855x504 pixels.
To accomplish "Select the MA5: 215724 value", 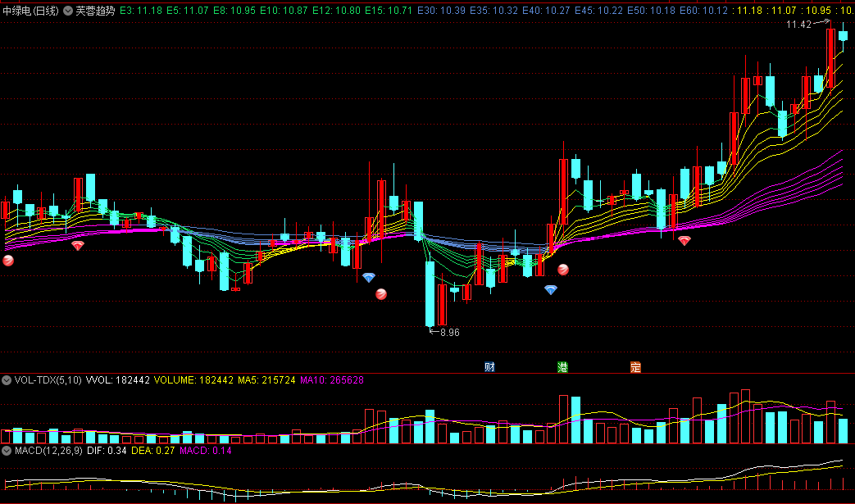I will [266, 380].
